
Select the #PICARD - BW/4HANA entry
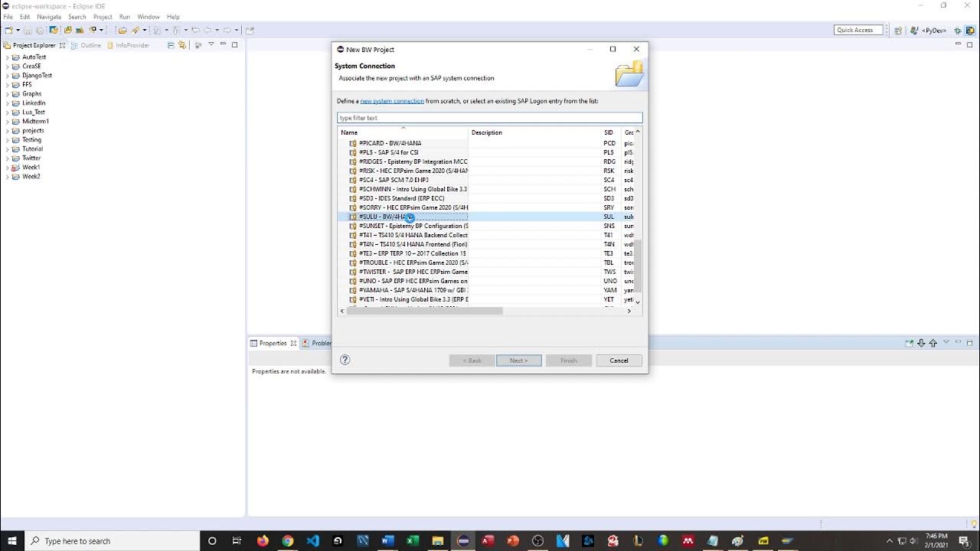click(x=390, y=143)
